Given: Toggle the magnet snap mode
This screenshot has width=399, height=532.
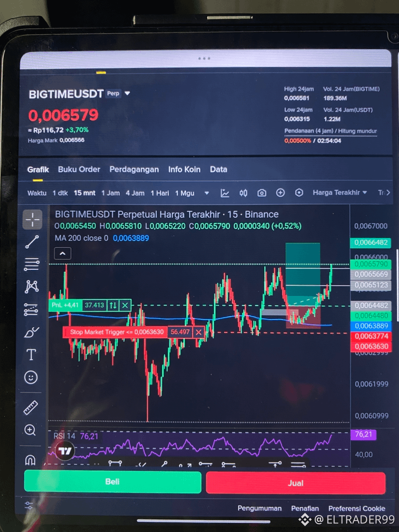Looking at the screenshot, I should pos(30,460).
